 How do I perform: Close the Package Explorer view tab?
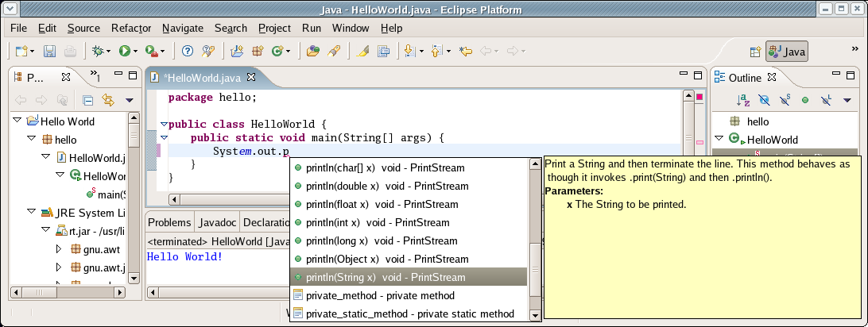66,77
